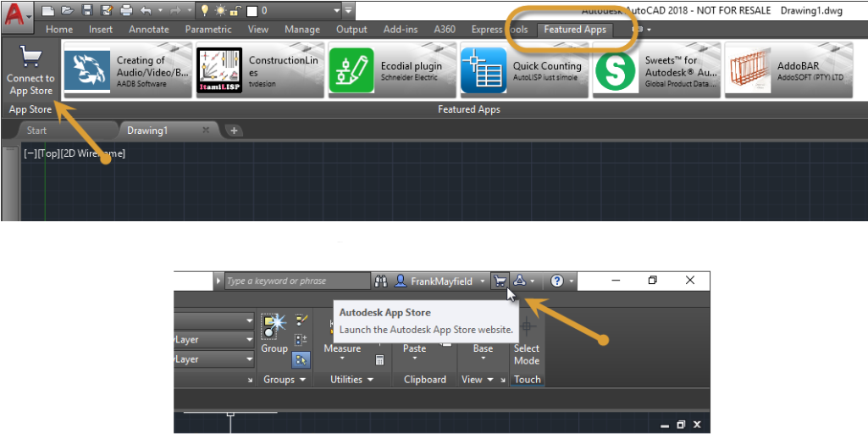Toggle the layer lock padlock icon
Image resolution: width=868 pixels, height=434 pixels.
point(235,10)
